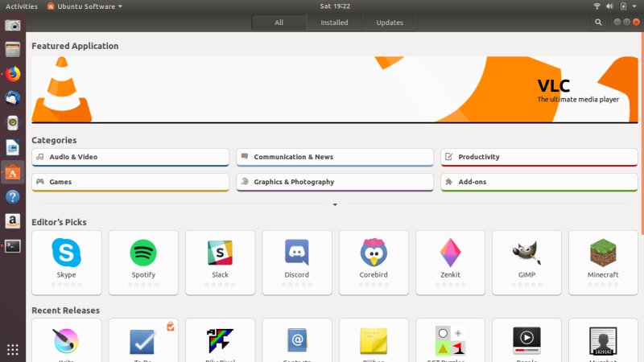Image resolution: width=644 pixels, height=362 pixels.
Task: Open Ubuntu Software app menu dropdown
Action: [85, 6]
